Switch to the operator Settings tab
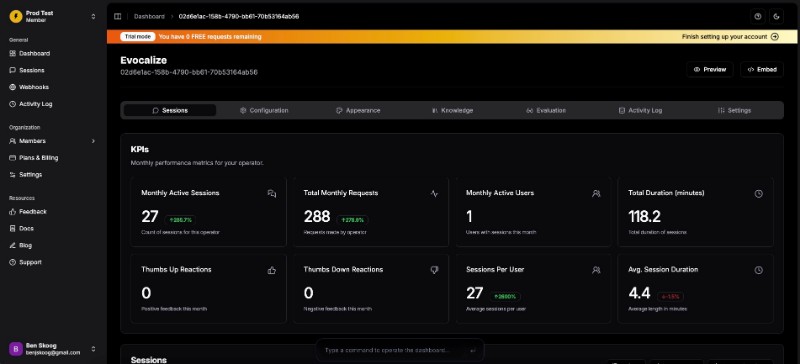This screenshot has height=364, width=800. tap(734, 110)
